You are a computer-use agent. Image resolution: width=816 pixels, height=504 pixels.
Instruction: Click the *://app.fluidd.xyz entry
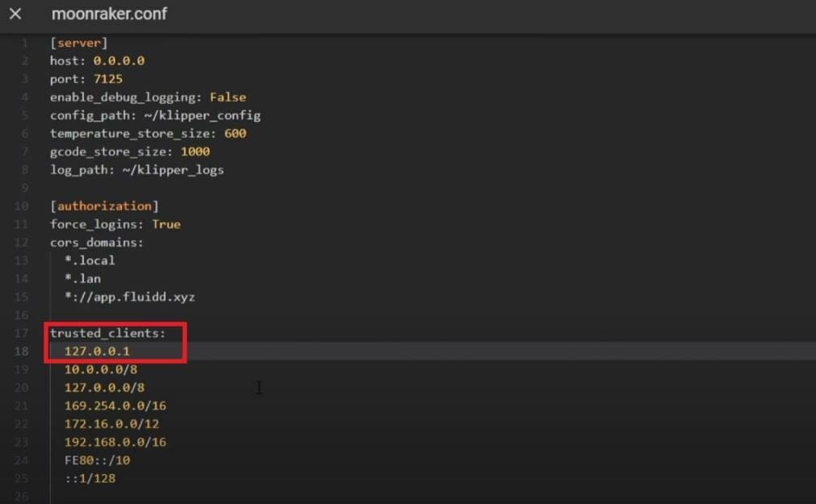coord(130,297)
